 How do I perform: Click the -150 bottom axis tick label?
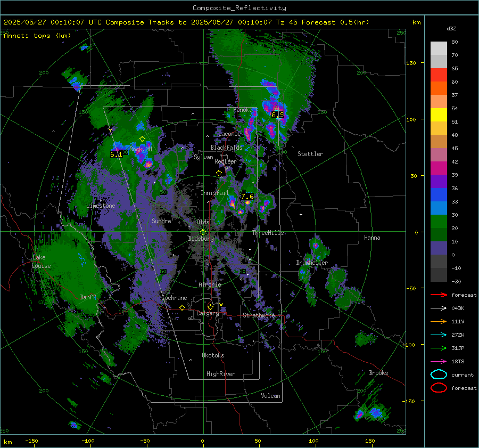click(x=31, y=441)
